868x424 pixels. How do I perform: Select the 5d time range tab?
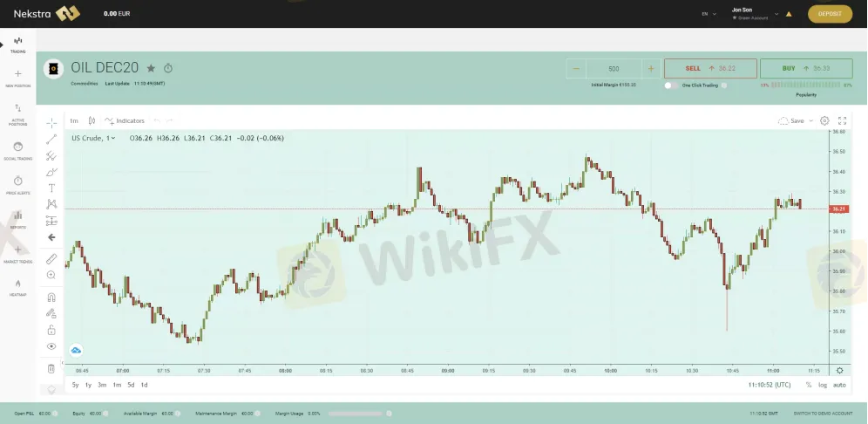[131, 385]
